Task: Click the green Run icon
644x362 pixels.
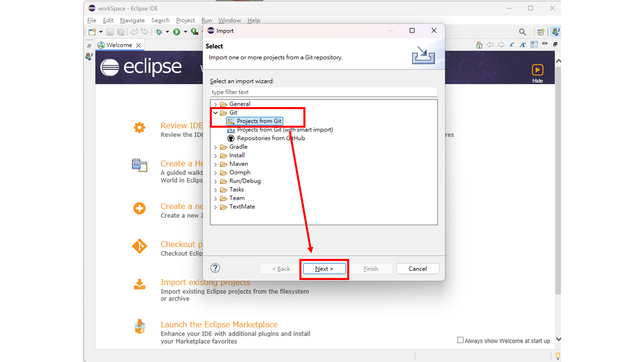Action: pyautogui.click(x=177, y=32)
